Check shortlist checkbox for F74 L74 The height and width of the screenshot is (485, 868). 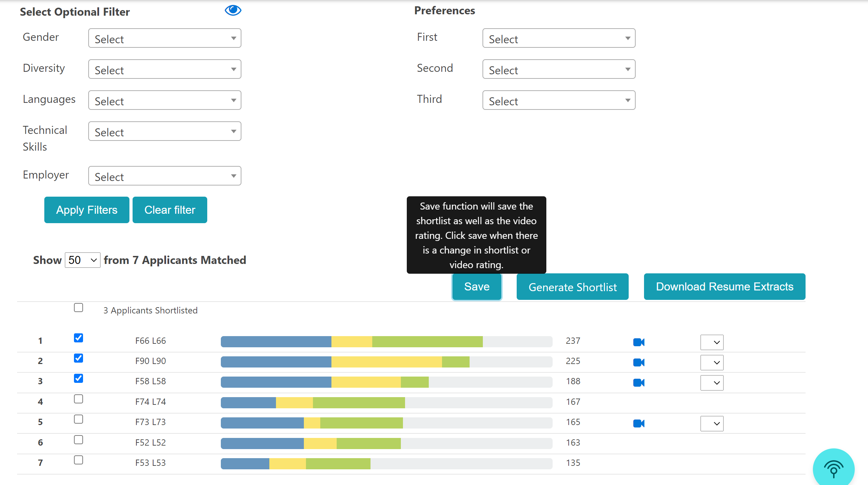[78, 399]
